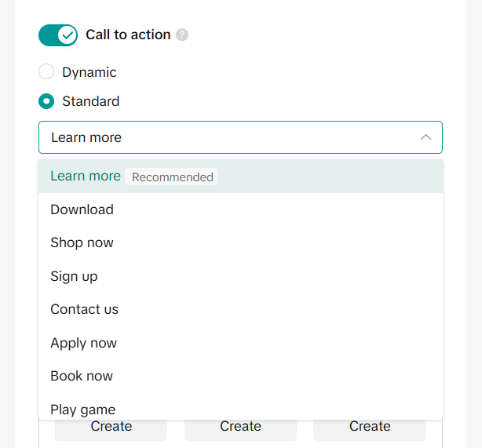
Task: Pick Shop now in the dropdown
Action: click(82, 242)
